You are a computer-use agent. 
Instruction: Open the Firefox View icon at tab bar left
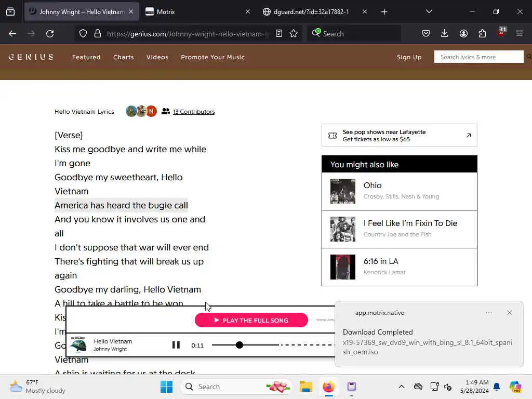[10, 12]
